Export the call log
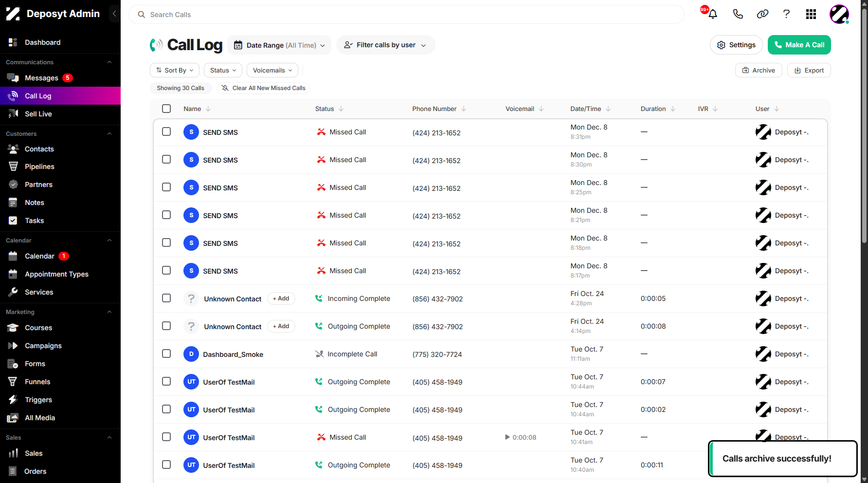 809,70
